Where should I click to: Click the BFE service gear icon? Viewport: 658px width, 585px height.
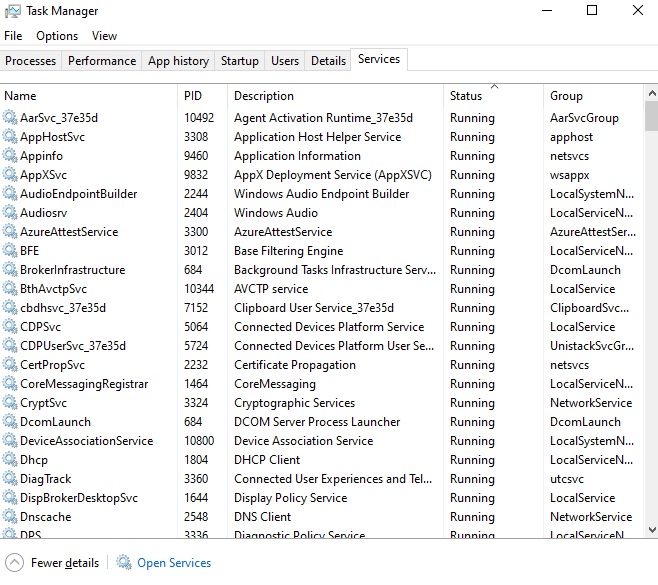10,250
